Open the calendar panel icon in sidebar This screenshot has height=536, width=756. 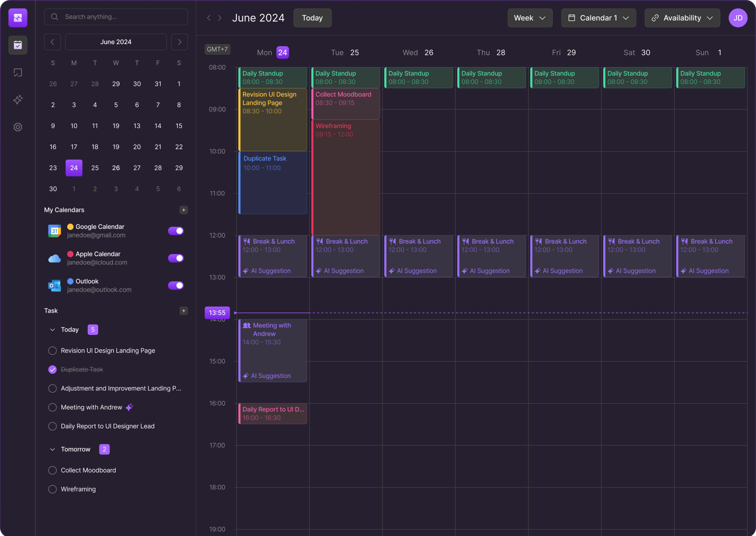pos(18,45)
